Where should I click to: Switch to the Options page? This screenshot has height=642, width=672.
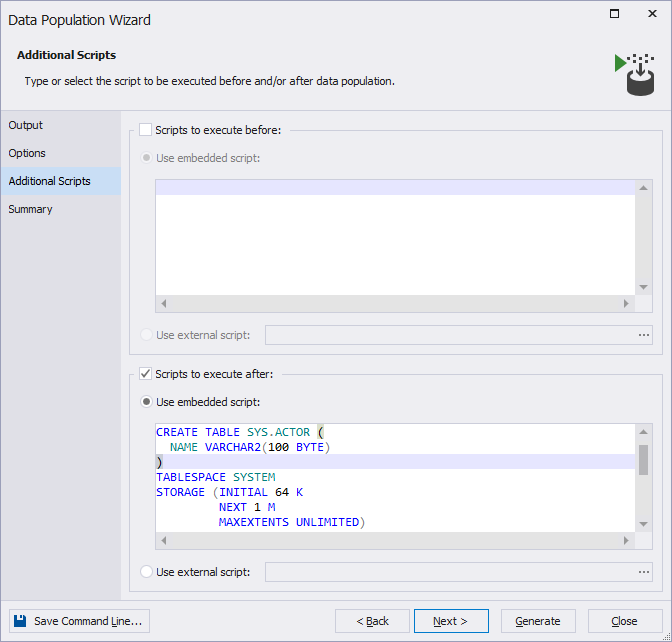(27, 153)
